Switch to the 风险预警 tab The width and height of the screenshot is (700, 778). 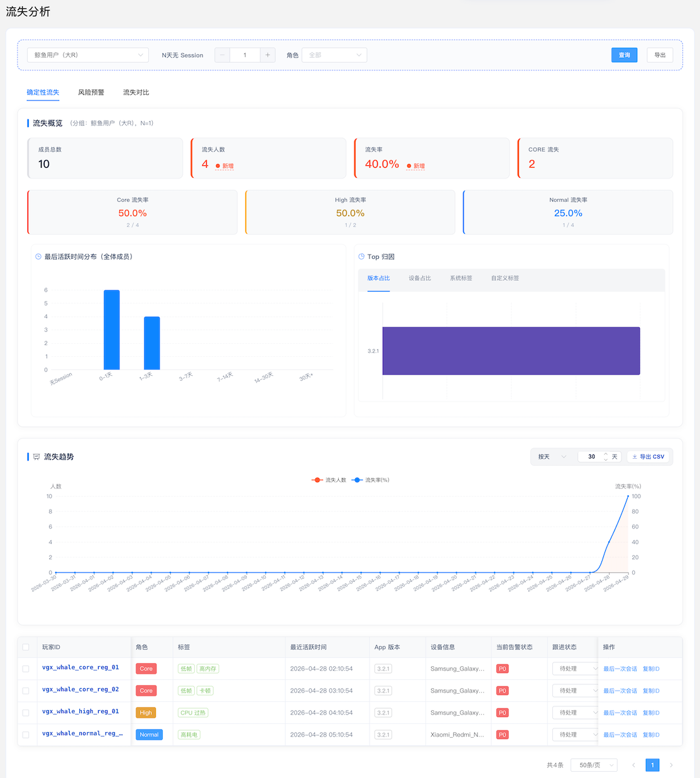pyautogui.click(x=91, y=92)
